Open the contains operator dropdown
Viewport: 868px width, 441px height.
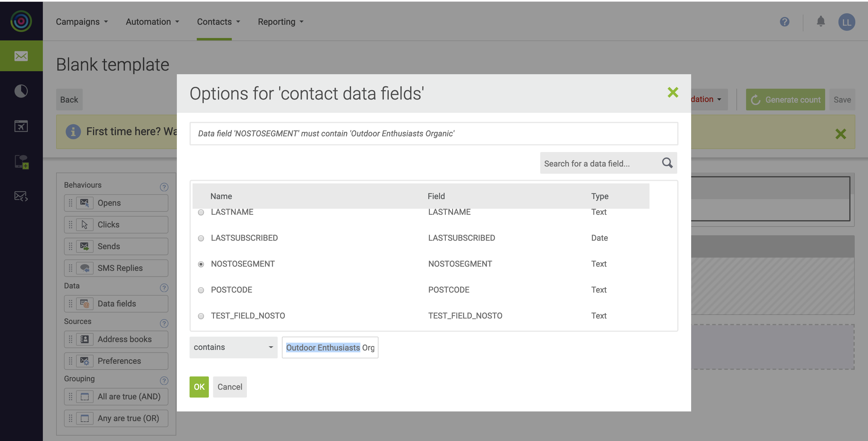point(233,347)
